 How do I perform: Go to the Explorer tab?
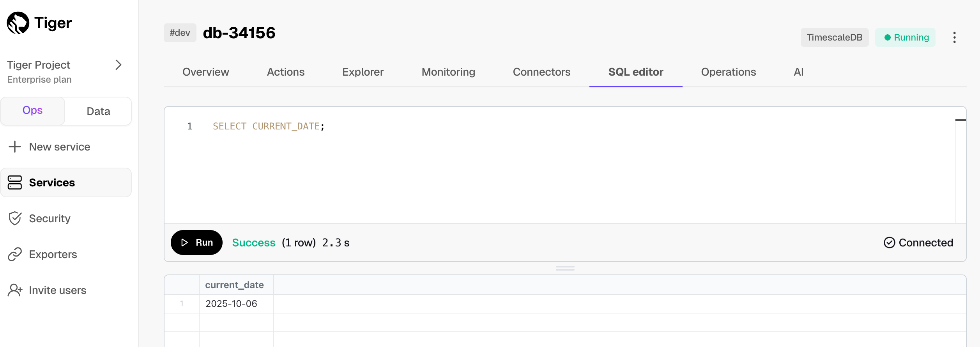tap(363, 72)
